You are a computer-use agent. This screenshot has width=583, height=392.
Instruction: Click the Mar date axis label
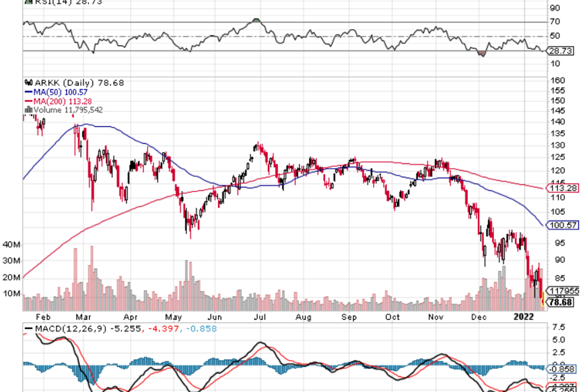point(83,317)
